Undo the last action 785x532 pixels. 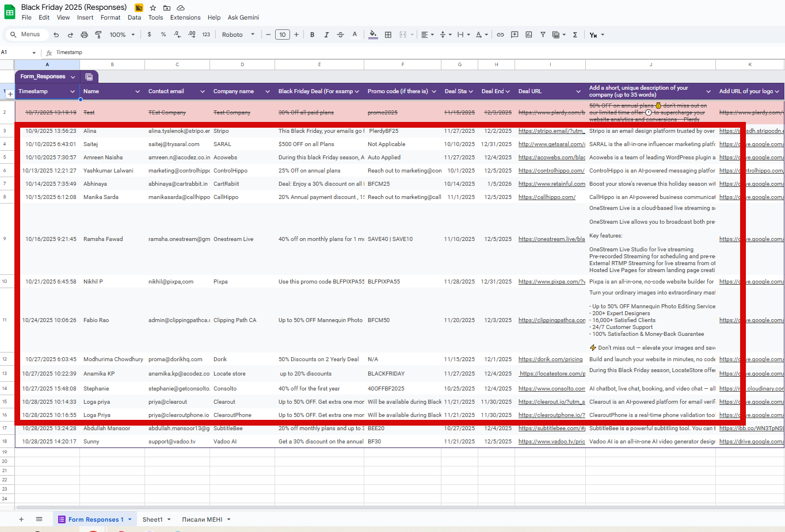[56, 35]
